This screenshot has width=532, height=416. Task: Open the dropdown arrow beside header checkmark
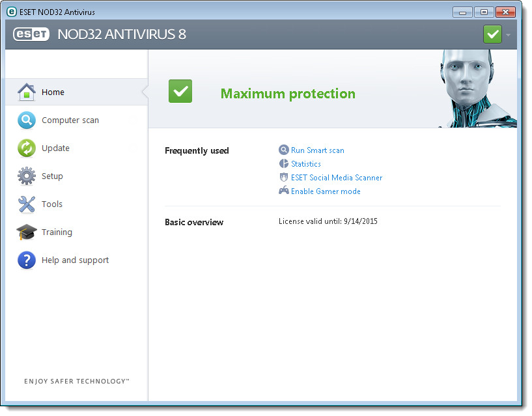click(508, 35)
